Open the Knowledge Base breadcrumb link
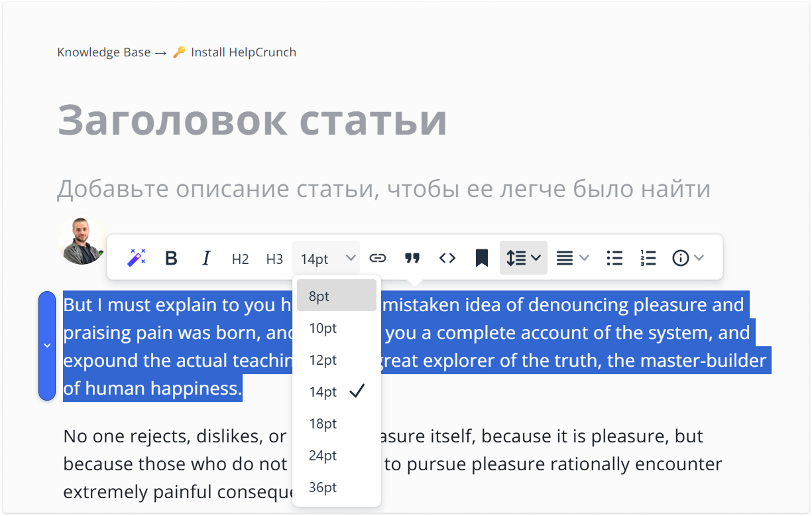 pos(104,52)
